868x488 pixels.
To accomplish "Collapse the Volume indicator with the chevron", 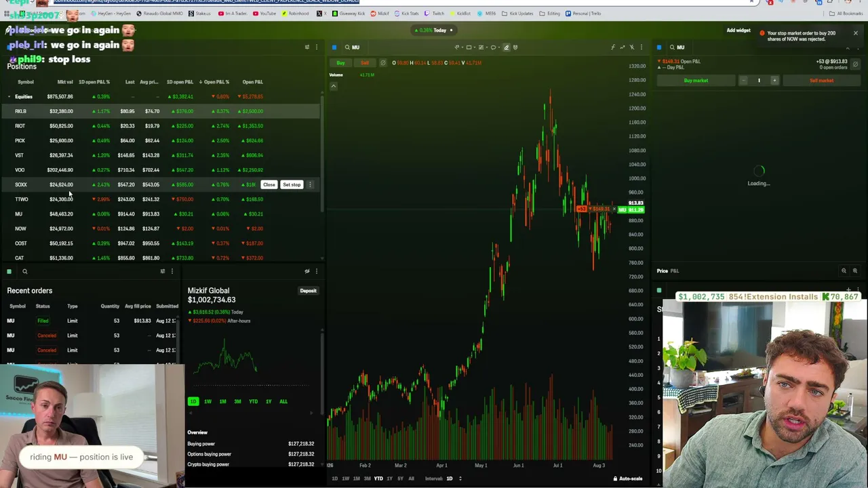I will pos(333,86).
